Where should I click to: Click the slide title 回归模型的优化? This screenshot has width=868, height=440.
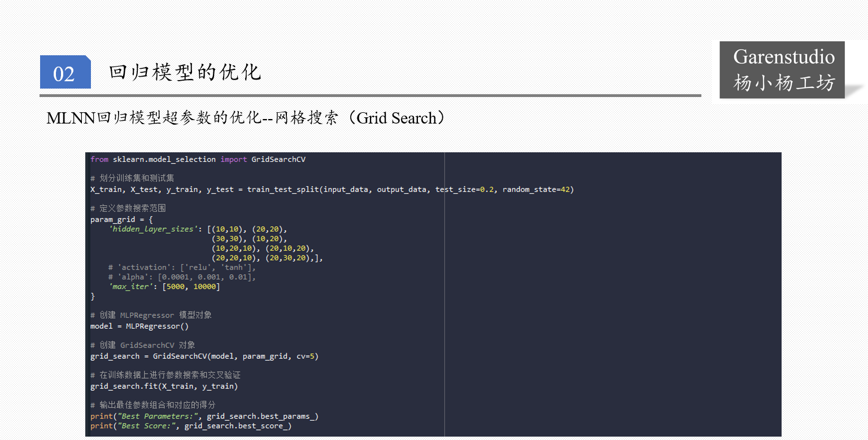185,72
